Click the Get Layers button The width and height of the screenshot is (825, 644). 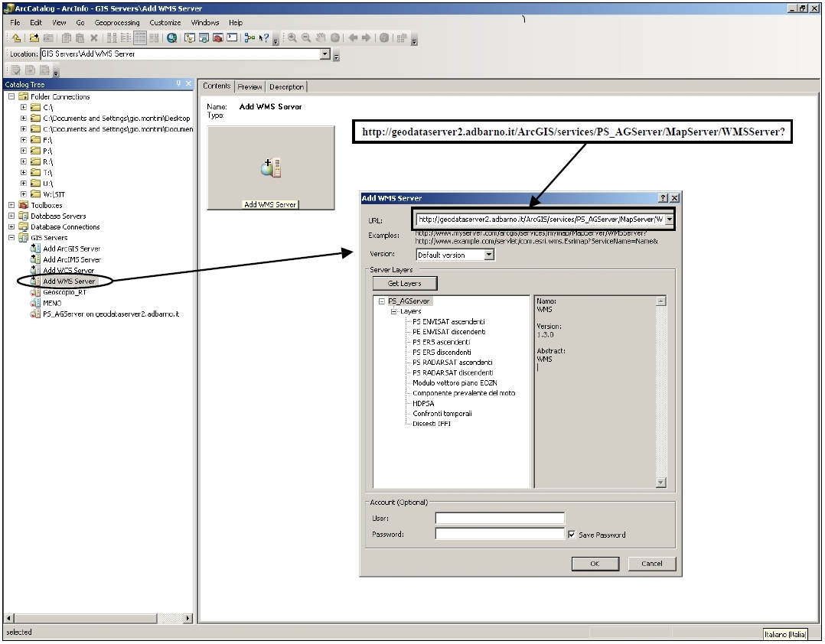pyautogui.click(x=405, y=283)
